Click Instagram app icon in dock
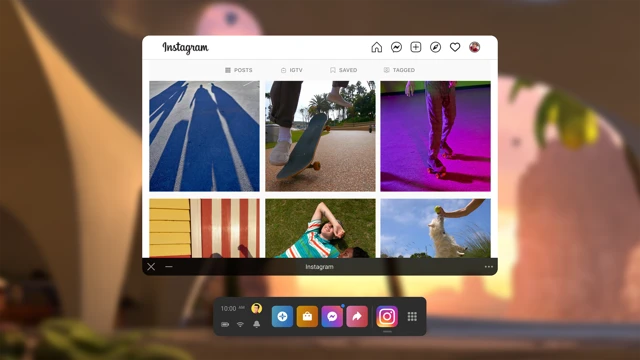The width and height of the screenshot is (640, 360). click(387, 316)
